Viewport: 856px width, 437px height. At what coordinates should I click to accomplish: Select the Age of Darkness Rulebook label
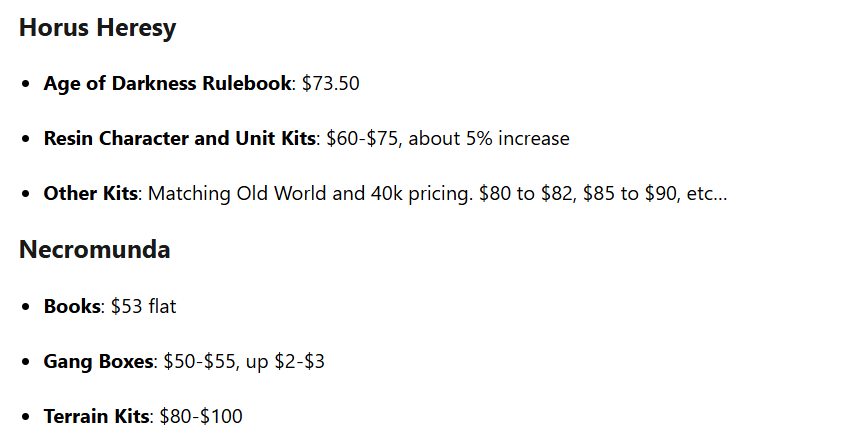click(166, 83)
